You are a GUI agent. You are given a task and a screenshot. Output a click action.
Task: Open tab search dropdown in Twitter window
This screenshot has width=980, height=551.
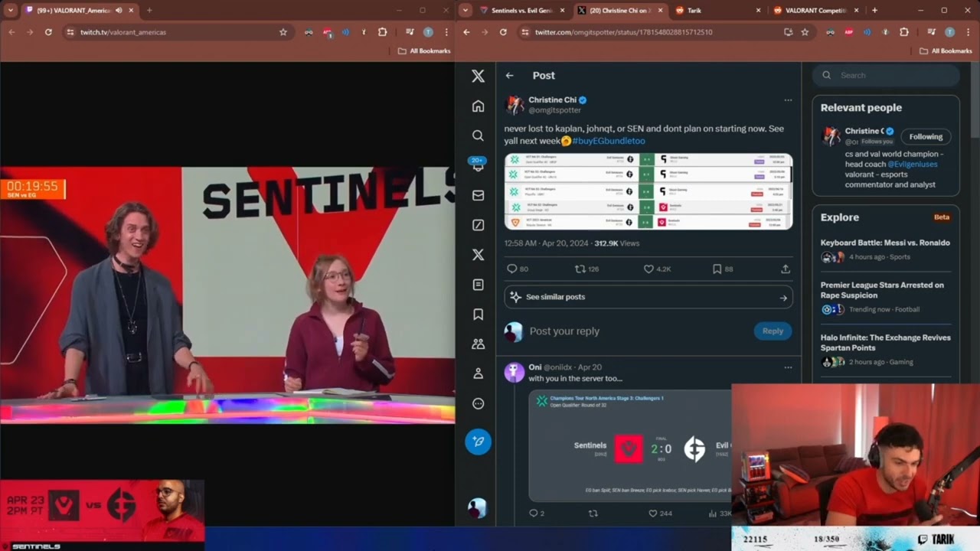point(465,11)
